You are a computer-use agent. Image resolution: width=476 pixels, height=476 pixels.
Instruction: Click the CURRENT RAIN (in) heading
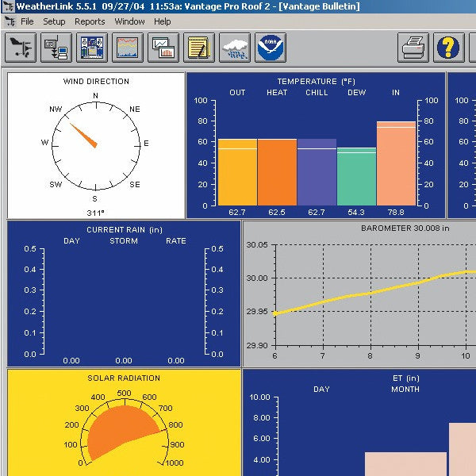pyautogui.click(x=125, y=230)
